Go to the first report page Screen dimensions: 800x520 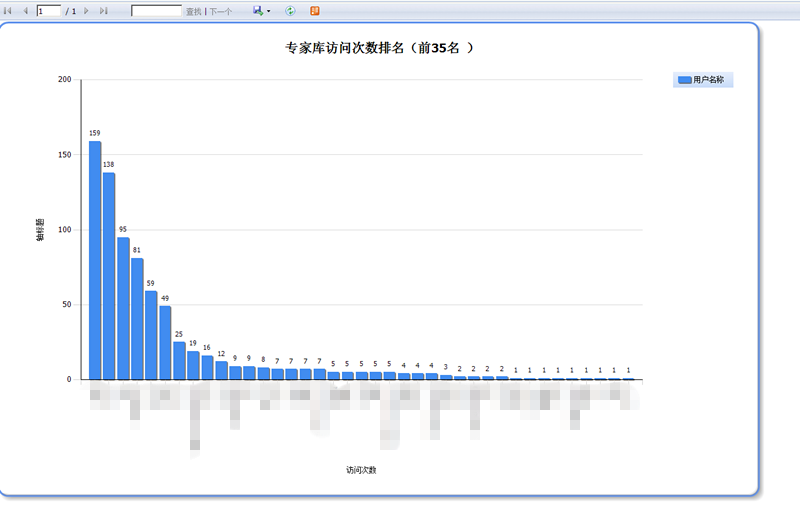[x=7, y=11]
